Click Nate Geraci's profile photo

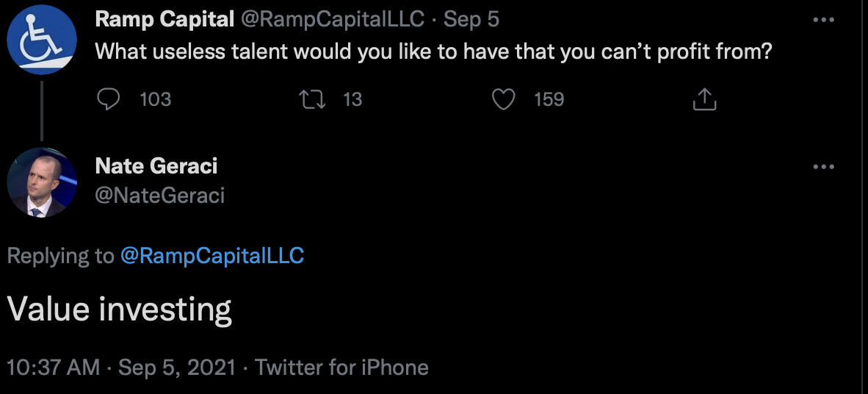click(42, 182)
